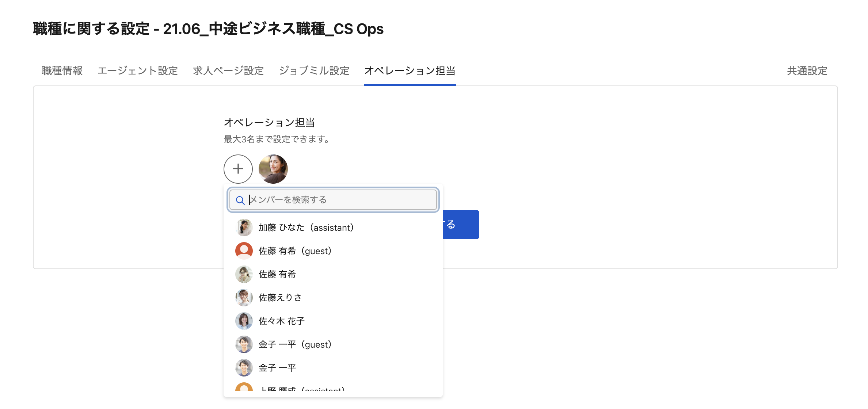Select member 佐藤えりさ
The width and height of the screenshot is (868, 409).
[x=280, y=298]
